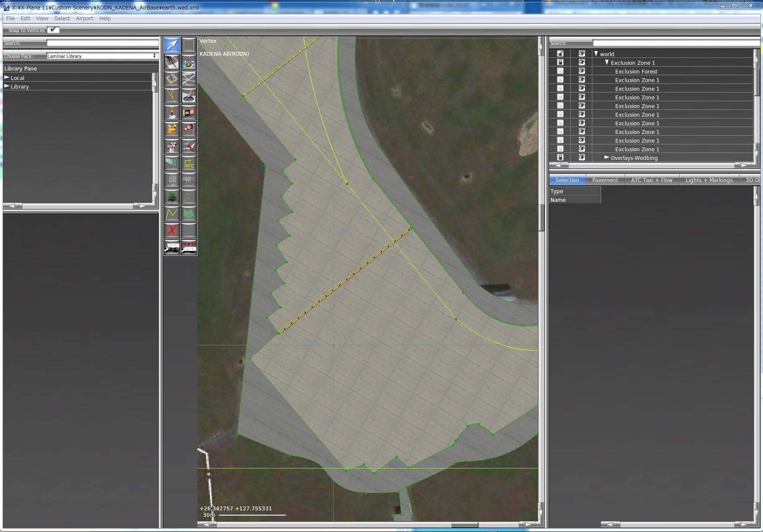Pick the Runway tool
This screenshot has width=763, height=532.
pos(172,62)
